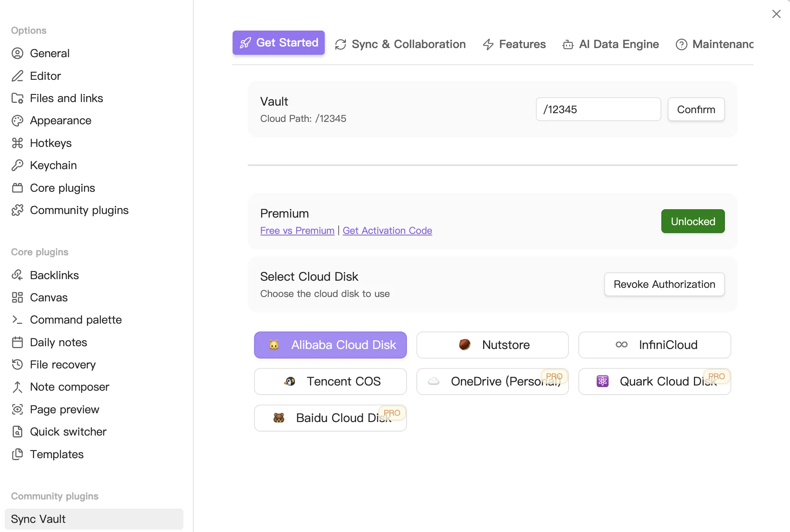Click the Page preview eye icon
This screenshot has height=532, width=790.
[x=17, y=409]
